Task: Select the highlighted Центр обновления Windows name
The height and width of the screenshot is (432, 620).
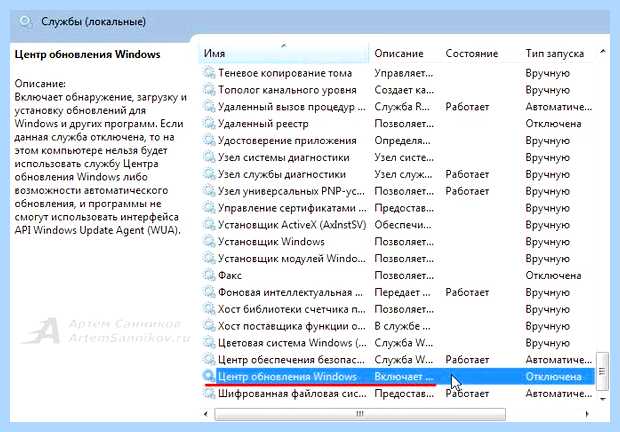Action: point(287,376)
